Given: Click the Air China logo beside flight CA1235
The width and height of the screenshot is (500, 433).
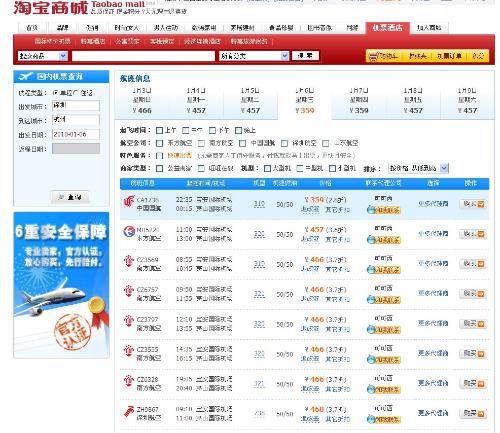Looking at the screenshot, I should pos(128,202).
